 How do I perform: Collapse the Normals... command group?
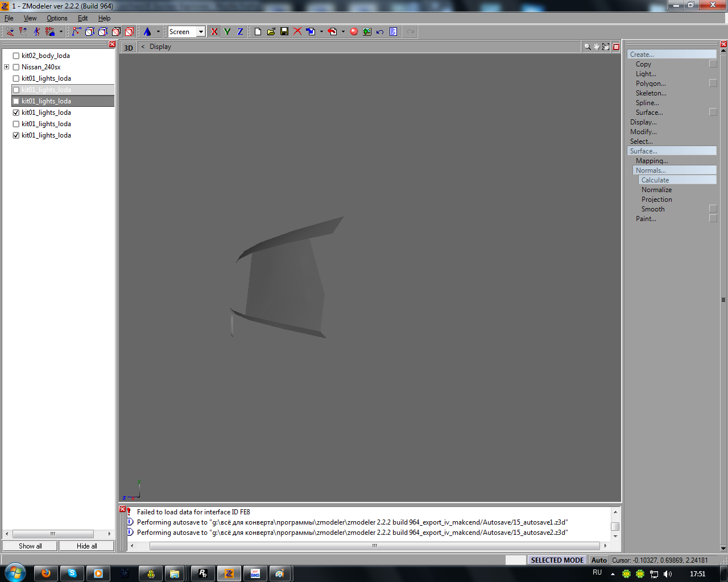[x=675, y=171]
